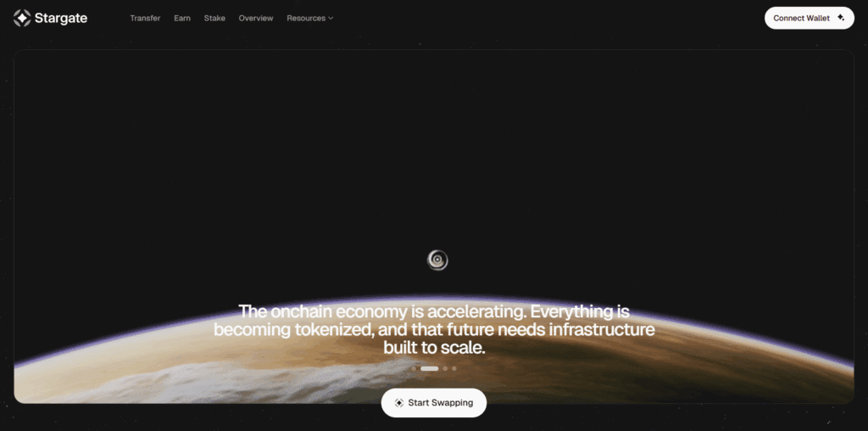868x431 pixels.
Task: Click the onchain economy headline text
Action: [434, 329]
